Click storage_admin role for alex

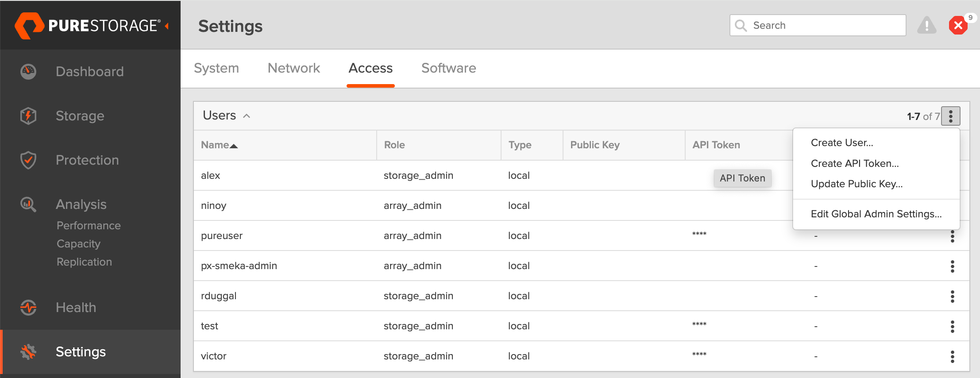click(x=418, y=176)
